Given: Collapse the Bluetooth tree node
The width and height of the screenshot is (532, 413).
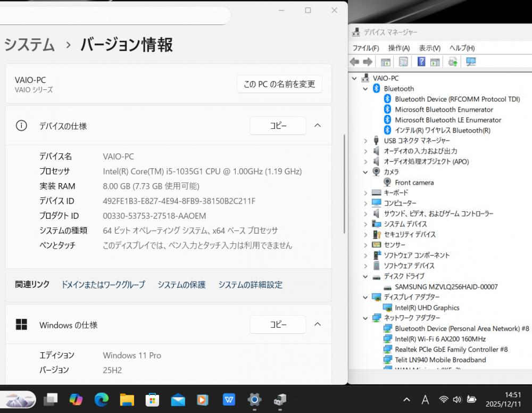Looking at the screenshot, I should coord(365,89).
